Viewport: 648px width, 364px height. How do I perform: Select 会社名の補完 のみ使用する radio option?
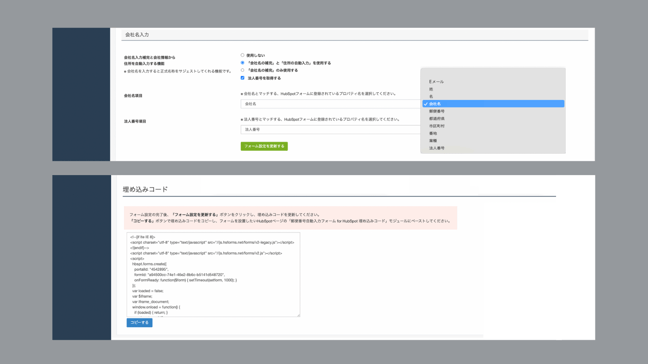[243, 70]
